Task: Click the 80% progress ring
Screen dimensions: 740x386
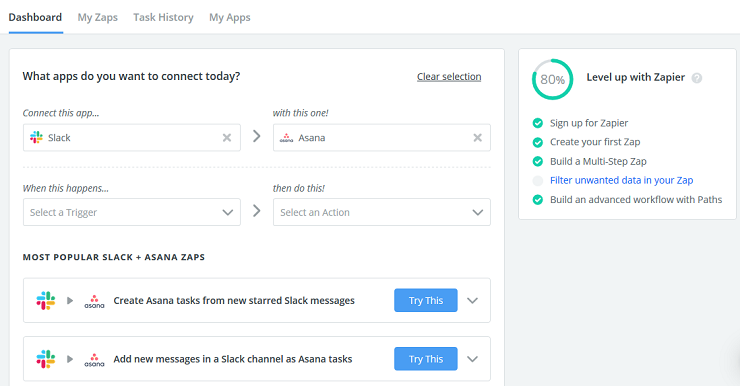Action: pyautogui.click(x=552, y=79)
